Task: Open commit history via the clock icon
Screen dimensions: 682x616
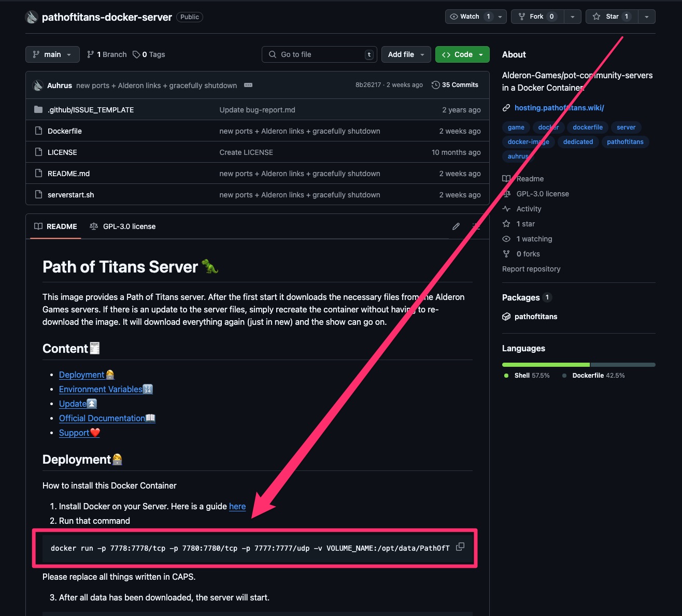Action: tap(435, 84)
